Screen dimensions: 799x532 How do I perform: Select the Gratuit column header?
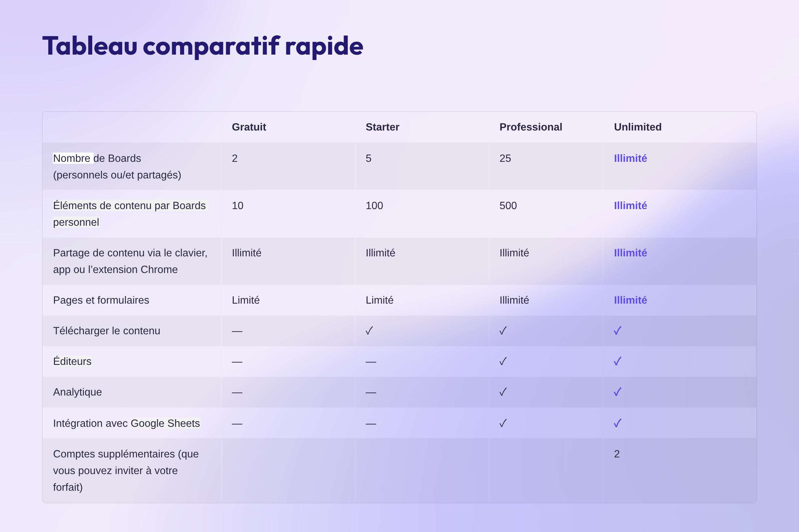249,127
